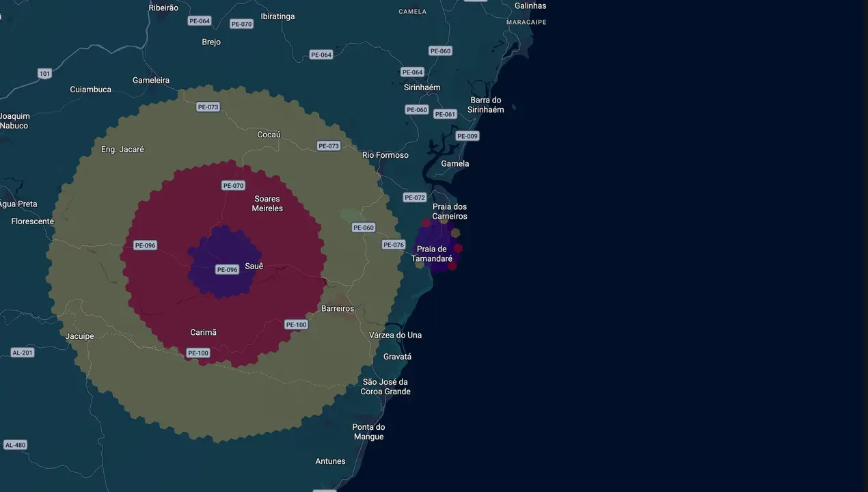Select the Brejo label
The height and width of the screenshot is (492, 868).
click(x=211, y=42)
